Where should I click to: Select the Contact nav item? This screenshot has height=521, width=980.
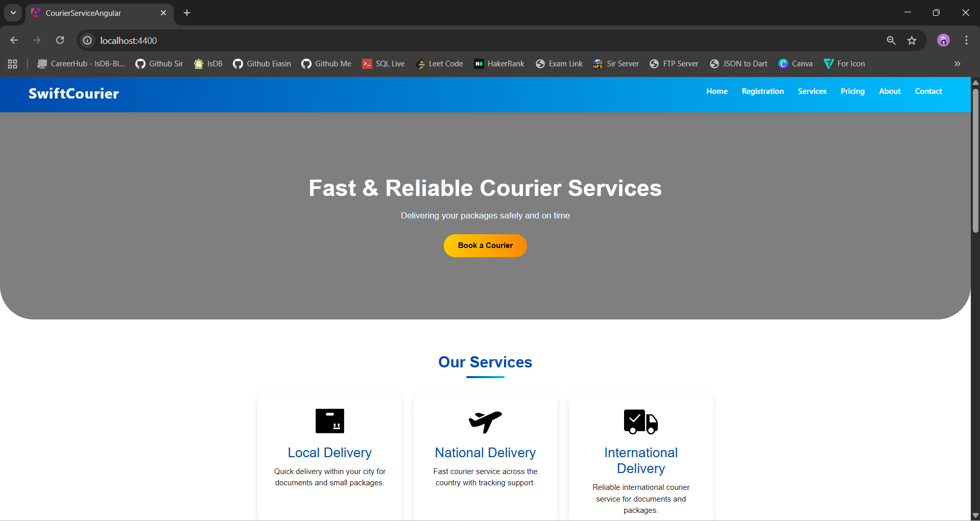(928, 91)
